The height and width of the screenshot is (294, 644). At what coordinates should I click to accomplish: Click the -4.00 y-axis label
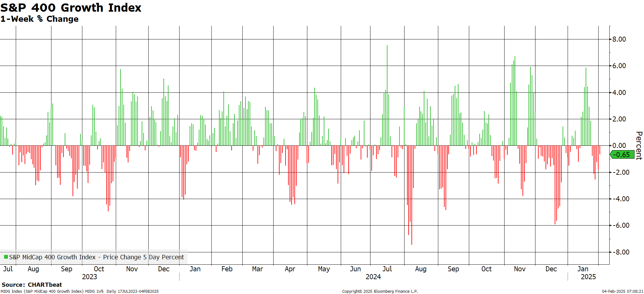pos(621,199)
